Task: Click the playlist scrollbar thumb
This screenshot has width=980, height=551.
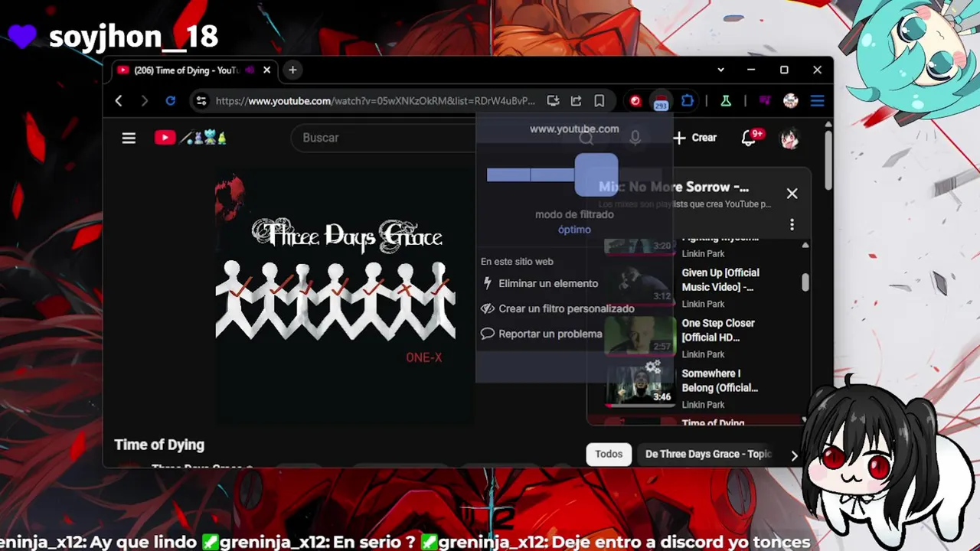Action: [x=805, y=282]
